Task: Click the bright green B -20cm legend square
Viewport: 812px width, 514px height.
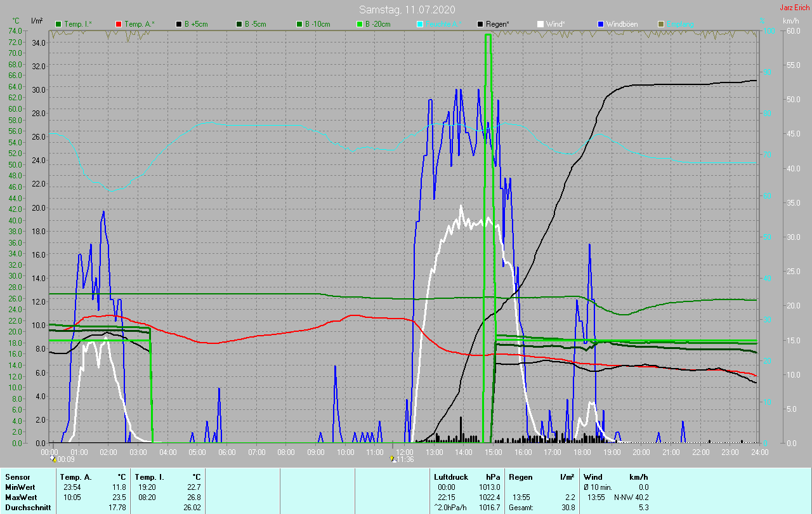Action: (x=360, y=24)
